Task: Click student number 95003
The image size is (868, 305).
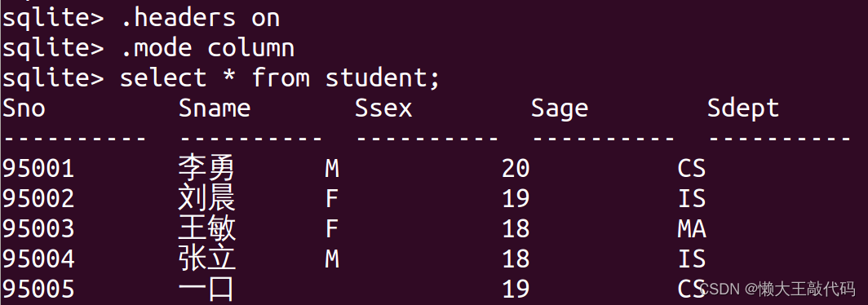Action: [x=38, y=228]
